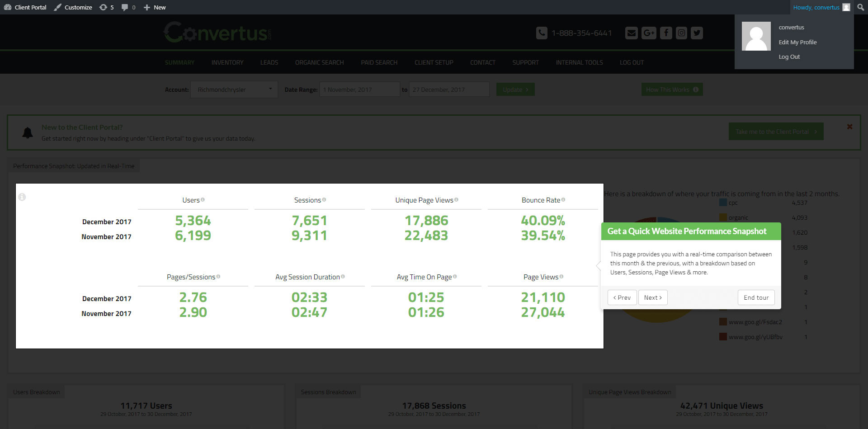The image size is (868, 429).
Task: Click the cpc legend color swatch
Action: [723, 203]
